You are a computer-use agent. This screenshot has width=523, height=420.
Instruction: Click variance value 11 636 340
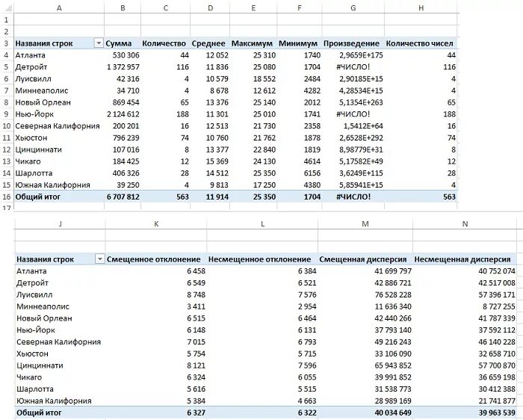coord(393,306)
